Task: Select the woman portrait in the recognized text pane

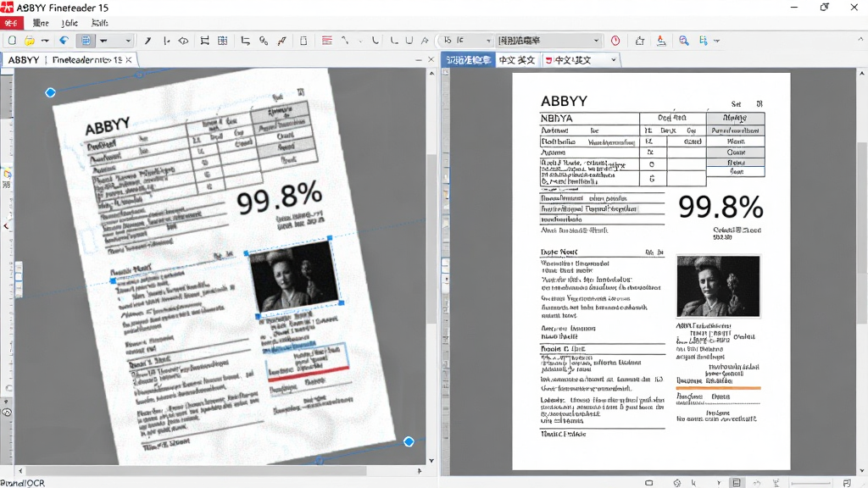Action: [718, 286]
